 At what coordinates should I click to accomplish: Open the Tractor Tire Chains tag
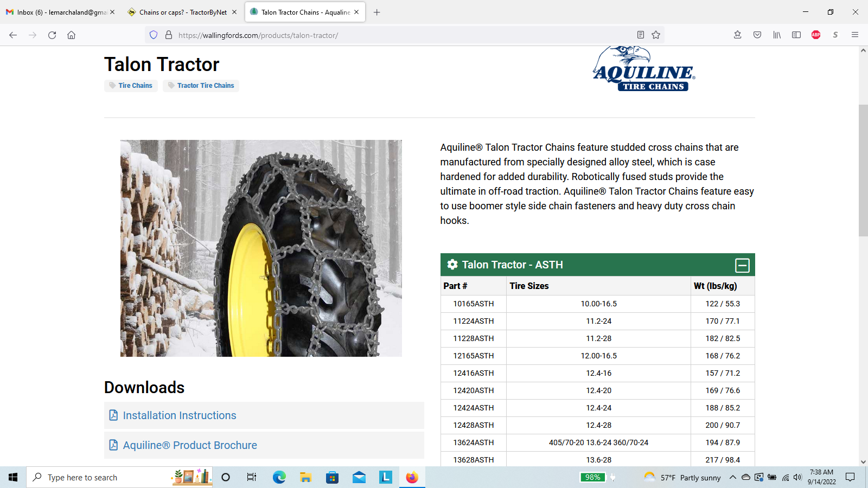201,86
